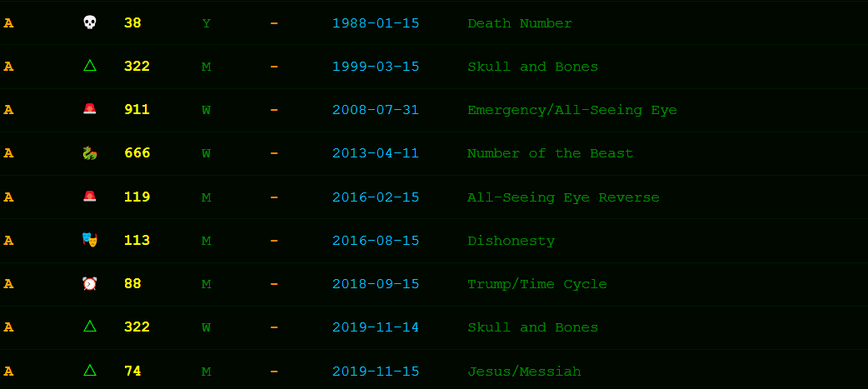The height and width of the screenshot is (389, 868).
Task: Click the red siren icon beside 119
Action: coord(90,197)
